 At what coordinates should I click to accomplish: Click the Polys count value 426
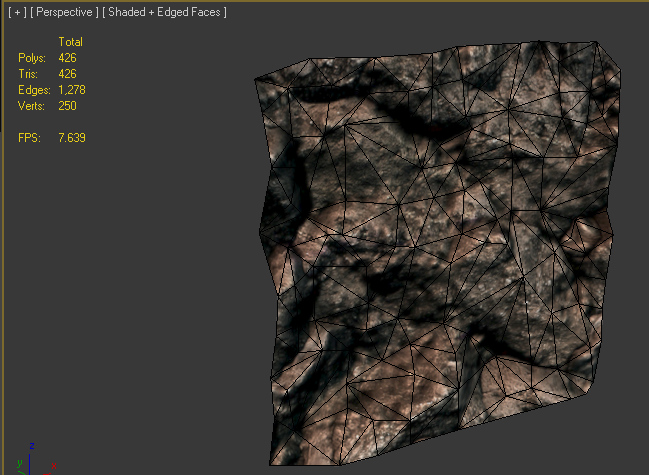click(67, 58)
